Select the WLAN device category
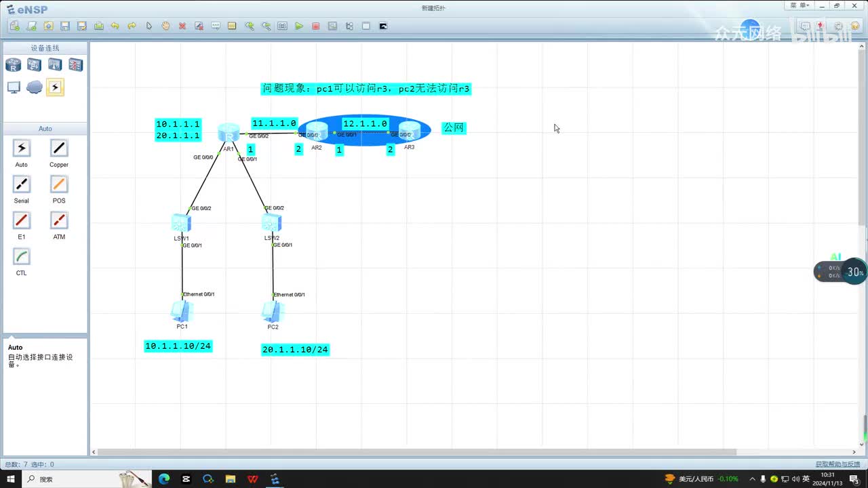The image size is (868, 488). click(55, 65)
